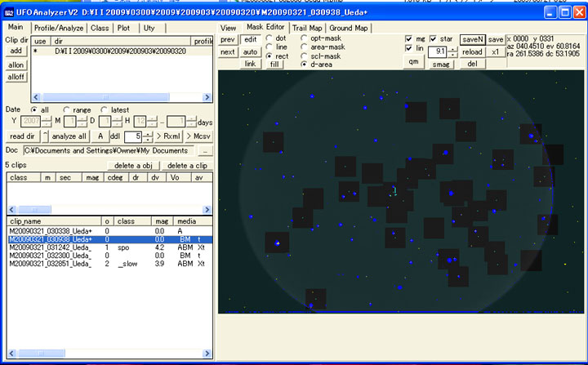This screenshot has width=588, height=365.
Task: Switch to the Trail Map tab
Action: pyautogui.click(x=306, y=28)
